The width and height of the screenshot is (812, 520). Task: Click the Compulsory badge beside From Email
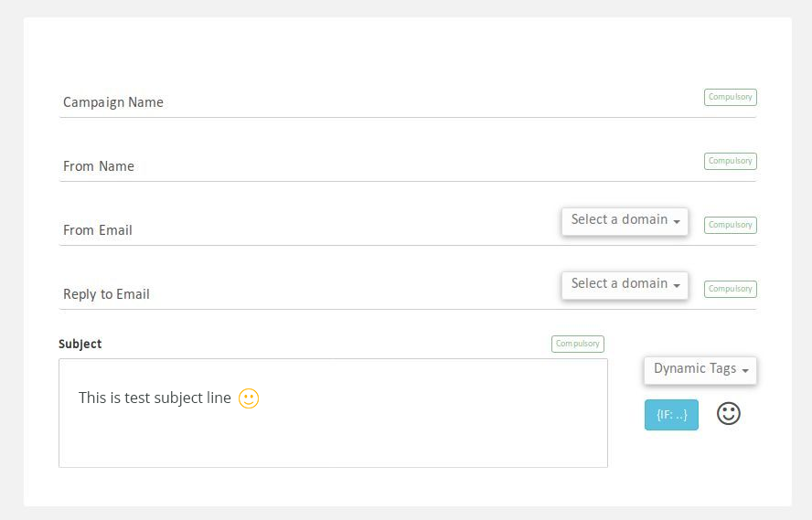click(x=731, y=225)
